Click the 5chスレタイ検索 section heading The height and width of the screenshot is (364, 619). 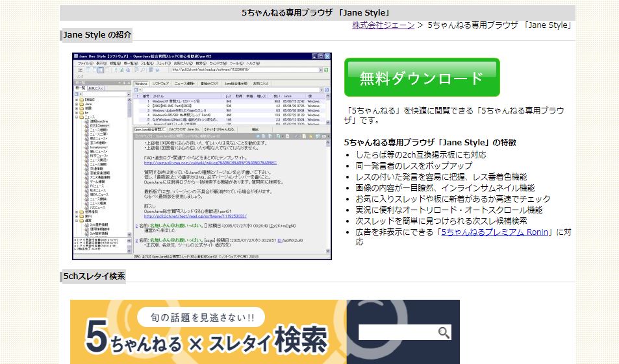click(x=94, y=276)
